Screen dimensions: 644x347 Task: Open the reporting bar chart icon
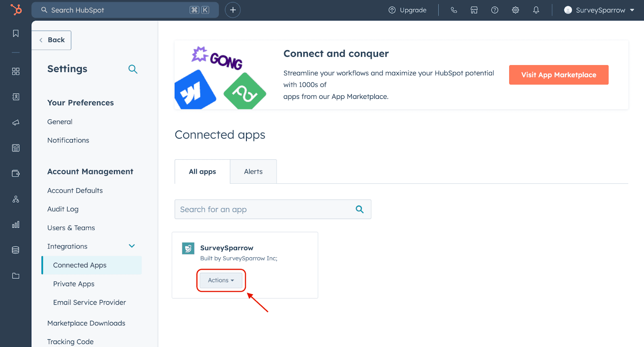(x=16, y=225)
